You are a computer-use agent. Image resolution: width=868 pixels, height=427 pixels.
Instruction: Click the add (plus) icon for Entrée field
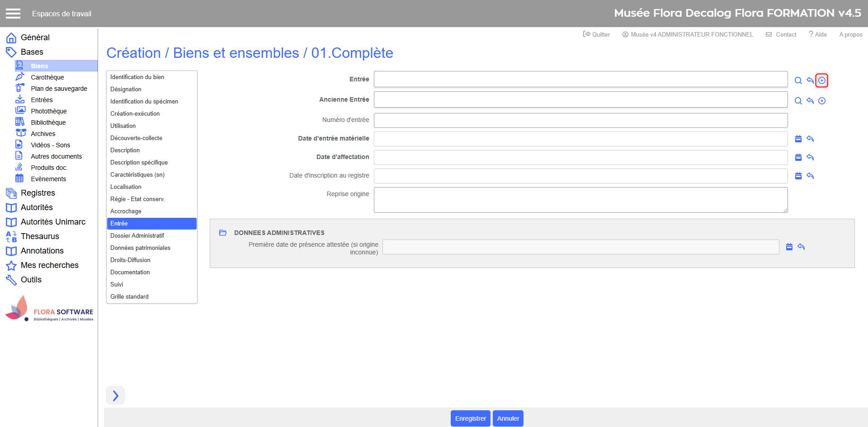821,80
